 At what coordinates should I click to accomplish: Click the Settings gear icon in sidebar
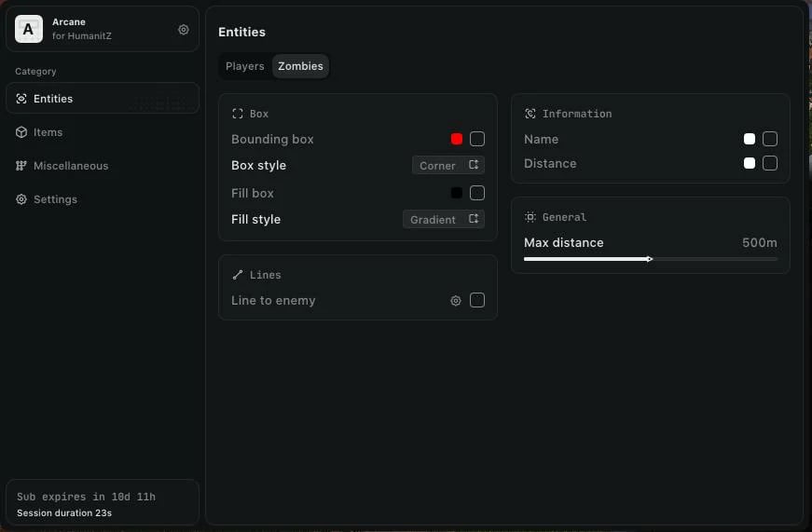21,199
